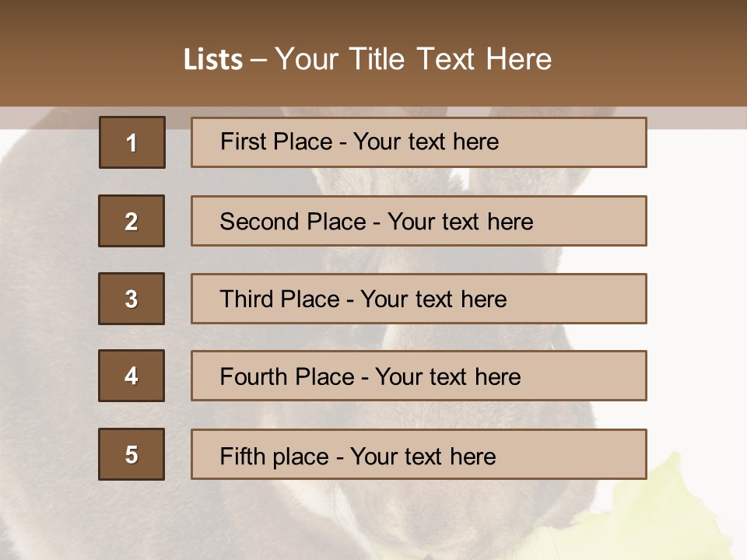Select the First Place text bar

coord(419,142)
